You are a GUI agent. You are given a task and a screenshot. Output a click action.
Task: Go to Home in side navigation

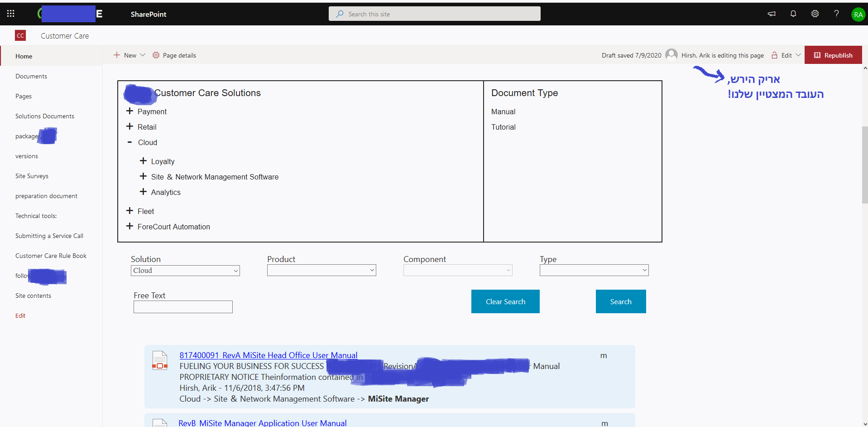tap(24, 56)
